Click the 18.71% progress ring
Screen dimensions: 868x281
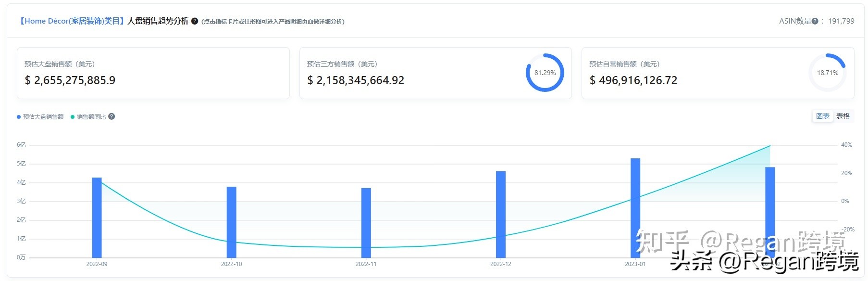(x=828, y=73)
